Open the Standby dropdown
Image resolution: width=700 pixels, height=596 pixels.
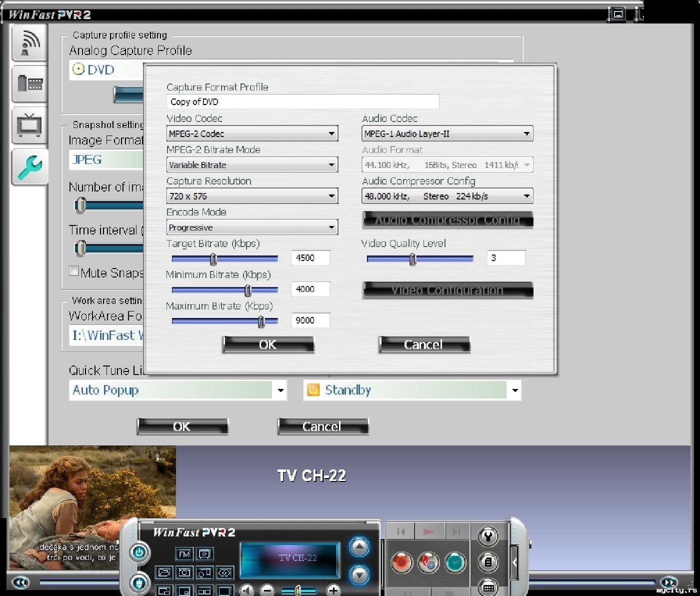[x=412, y=390]
